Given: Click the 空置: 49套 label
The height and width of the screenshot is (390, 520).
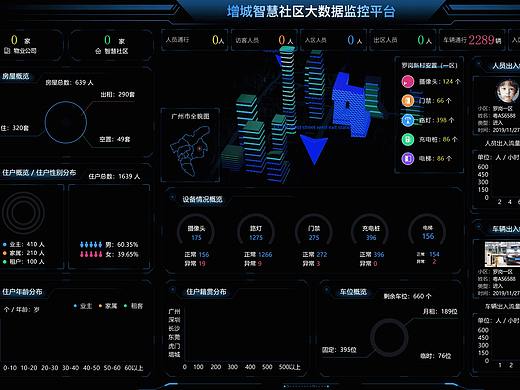Looking at the screenshot, I should (115, 139).
